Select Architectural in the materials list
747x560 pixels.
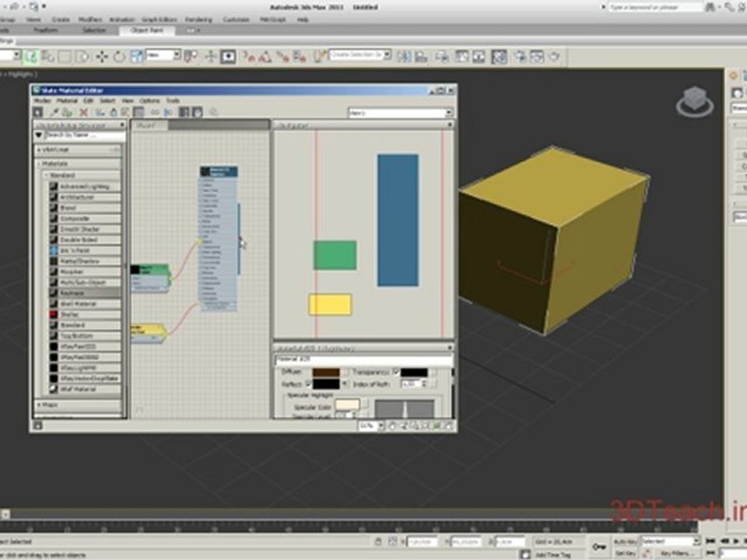[x=84, y=197]
